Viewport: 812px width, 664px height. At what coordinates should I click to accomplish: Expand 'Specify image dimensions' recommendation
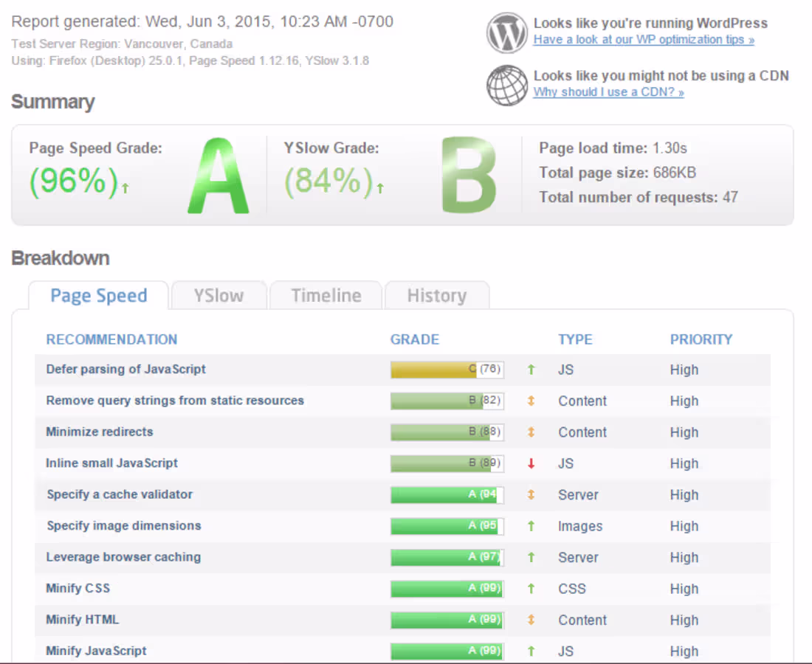pos(124,526)
